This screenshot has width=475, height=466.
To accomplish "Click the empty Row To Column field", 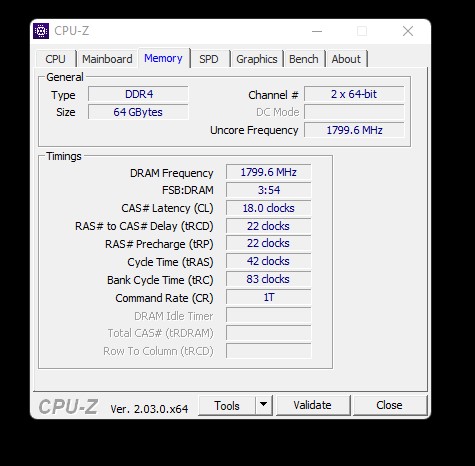I will 269,351.
